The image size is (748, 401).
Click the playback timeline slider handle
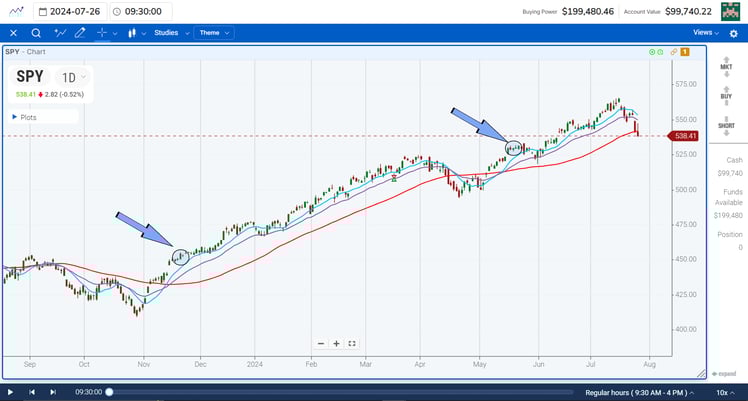point(109,392)
